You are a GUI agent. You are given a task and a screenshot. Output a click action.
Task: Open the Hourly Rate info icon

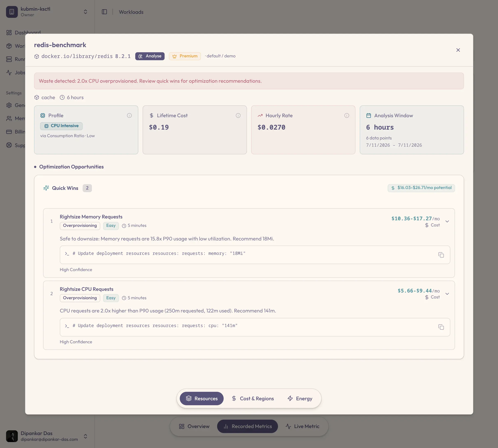(346, 115)
